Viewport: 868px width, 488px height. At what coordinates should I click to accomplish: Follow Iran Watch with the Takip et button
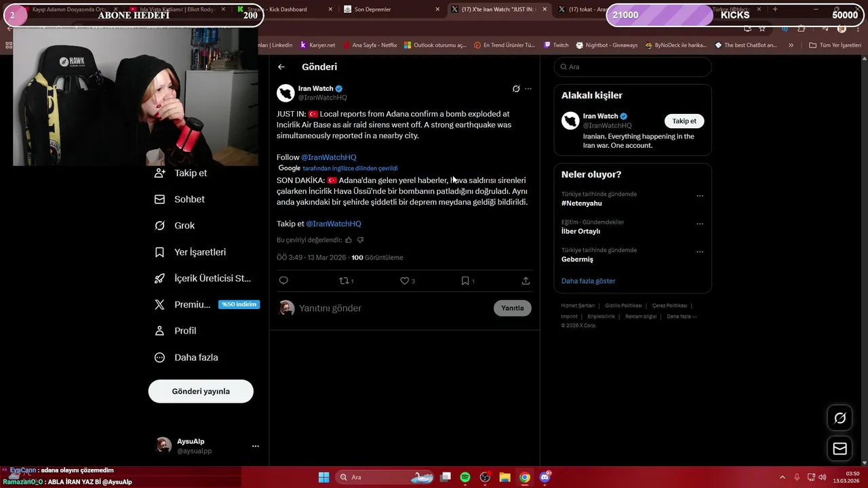click(684, 121)
